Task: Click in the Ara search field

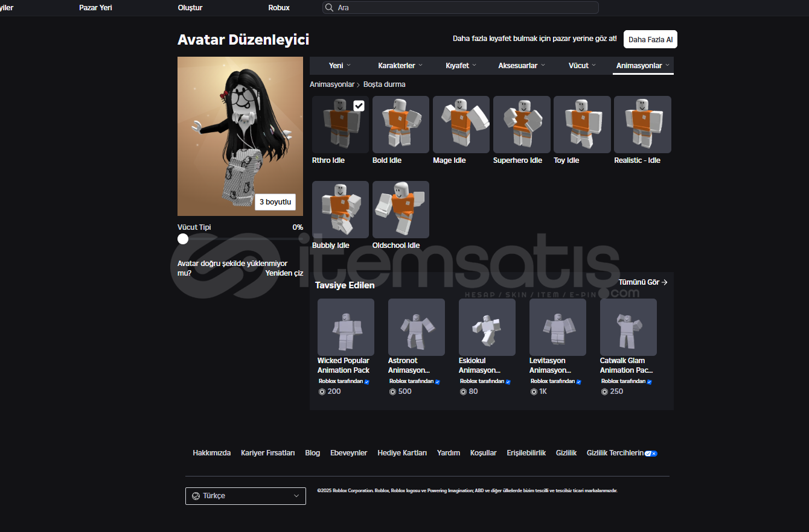Action: point(461,8)
